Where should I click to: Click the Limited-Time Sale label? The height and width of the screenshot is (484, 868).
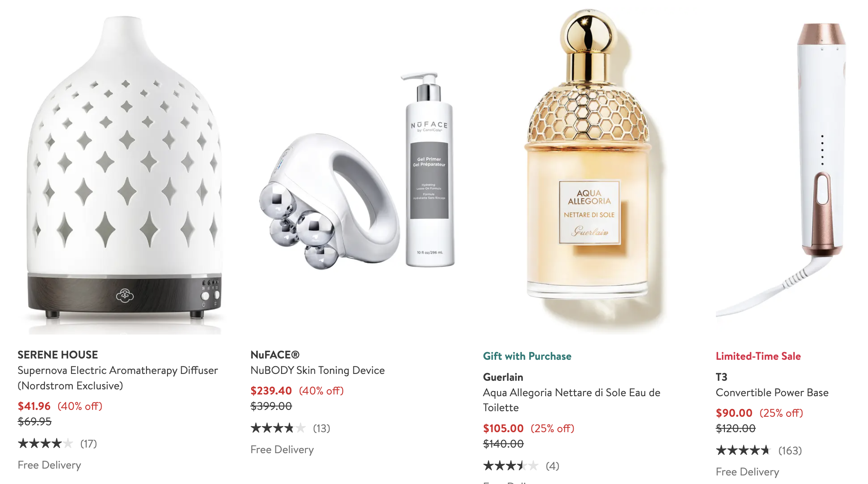pyautogui.click(x=758, y=356)
